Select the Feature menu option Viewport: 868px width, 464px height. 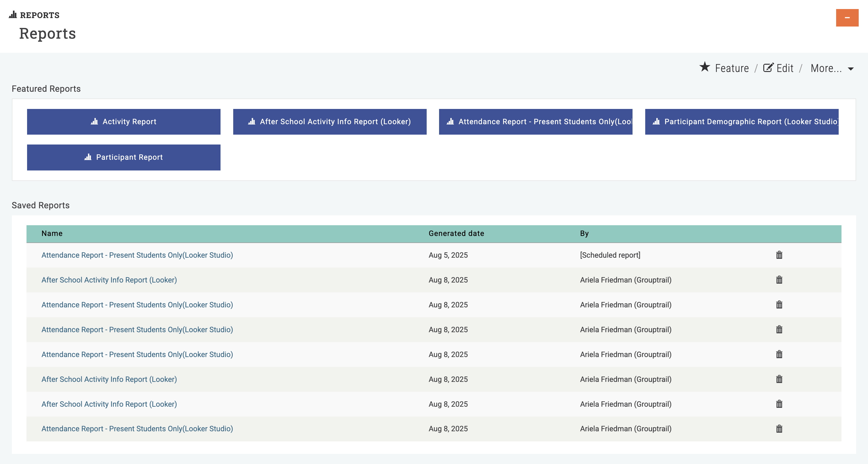point(732,68)
